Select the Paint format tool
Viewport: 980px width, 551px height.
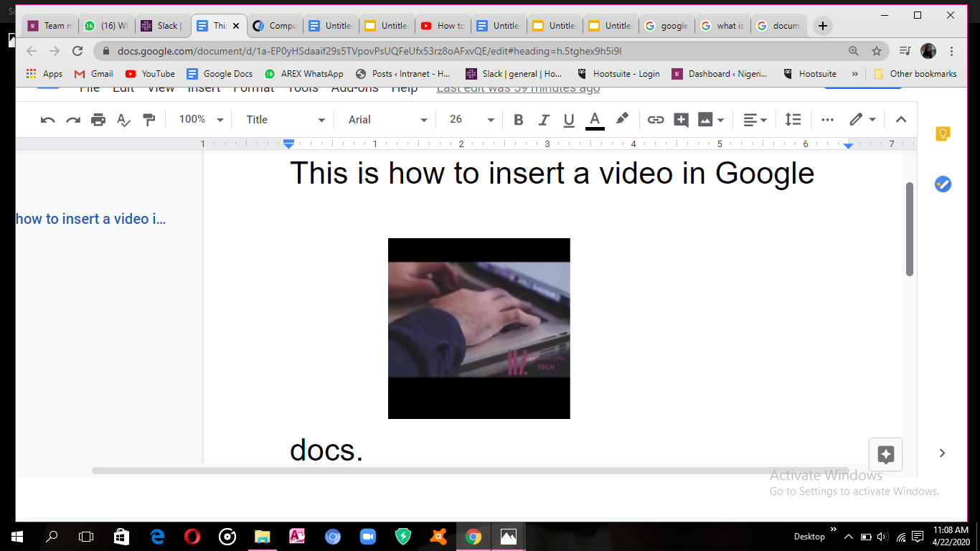tap(149, 120)
